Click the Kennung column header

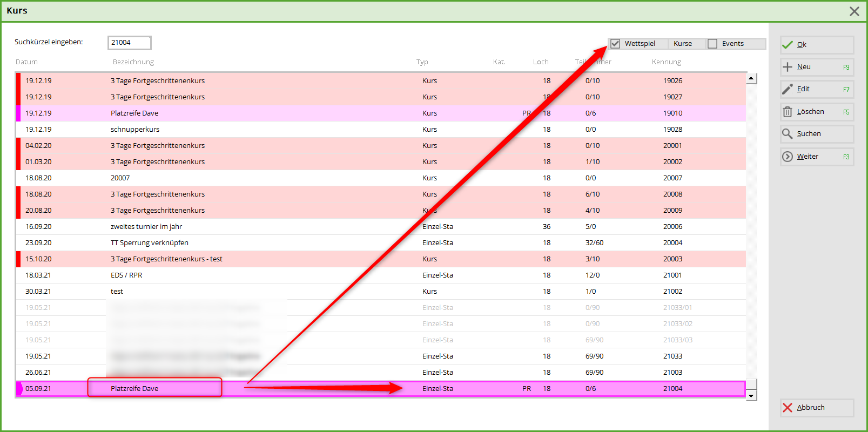[x=666, y=62]
